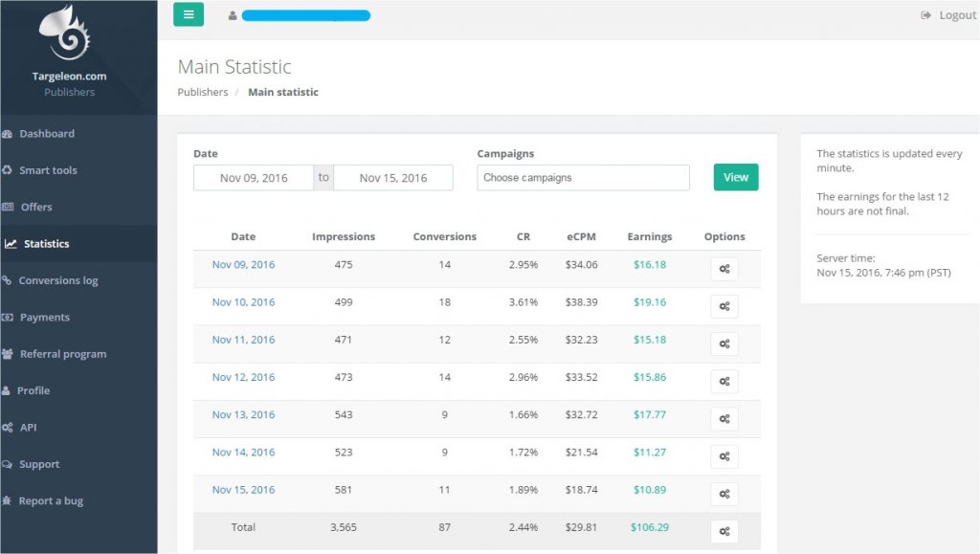Open the start date picker Nov 09, 2016
980x554 pixels.
[254, 178]
